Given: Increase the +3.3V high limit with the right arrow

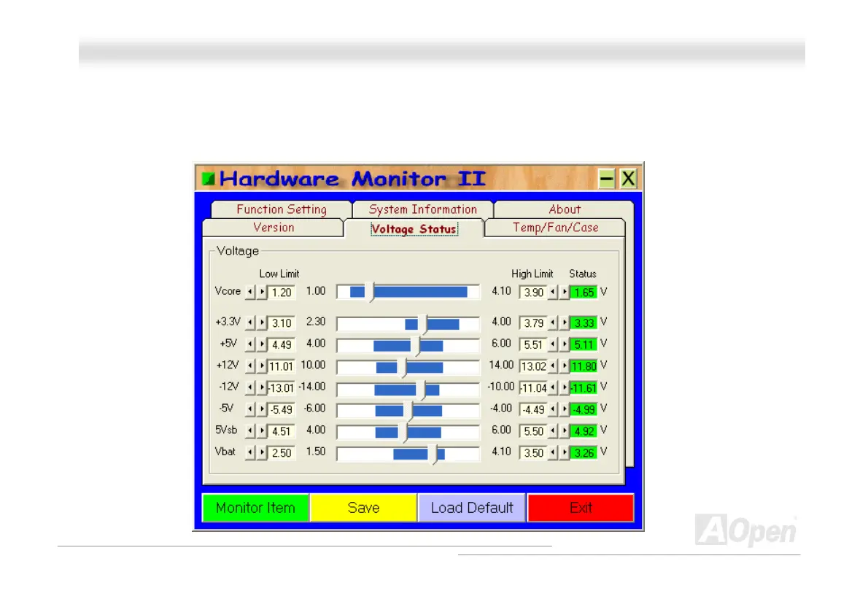Looking at the screenshot, I should tap(565, 322).
